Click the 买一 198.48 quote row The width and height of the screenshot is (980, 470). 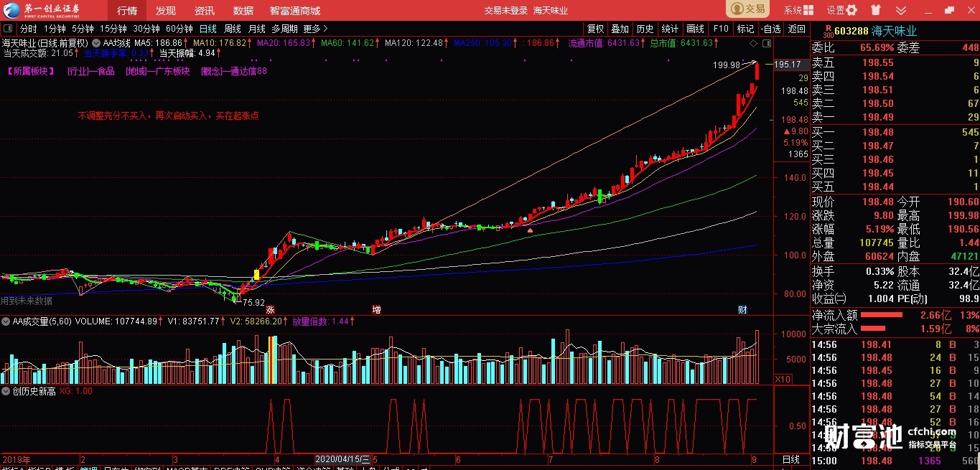895,132
